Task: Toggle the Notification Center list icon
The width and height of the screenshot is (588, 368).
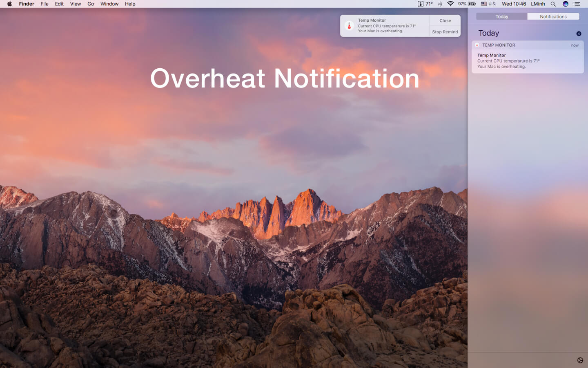Action: tap(577, 4)
